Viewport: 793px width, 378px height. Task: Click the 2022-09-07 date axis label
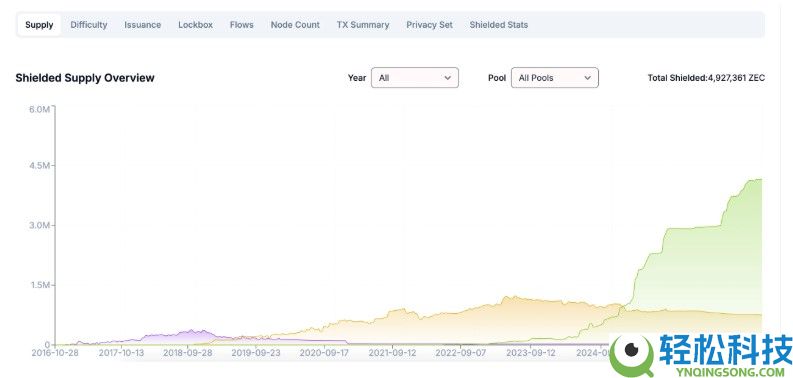[x=460, y=353]
